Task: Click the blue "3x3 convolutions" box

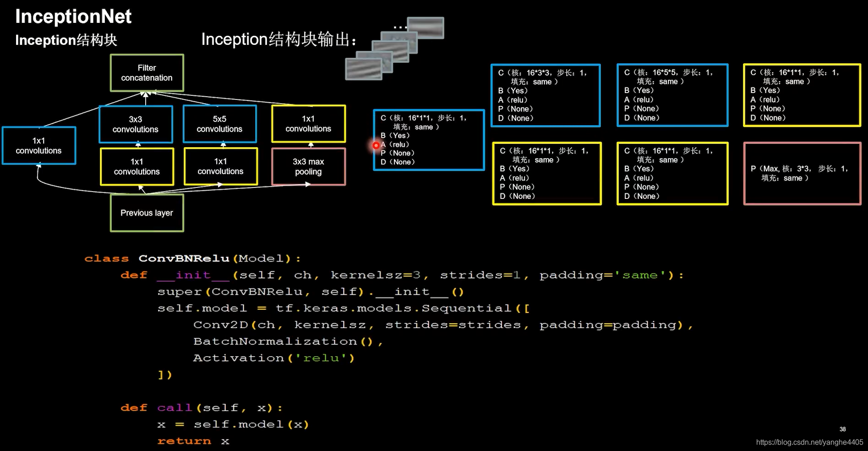Action: pyautogui.click(x=136, y=124)
